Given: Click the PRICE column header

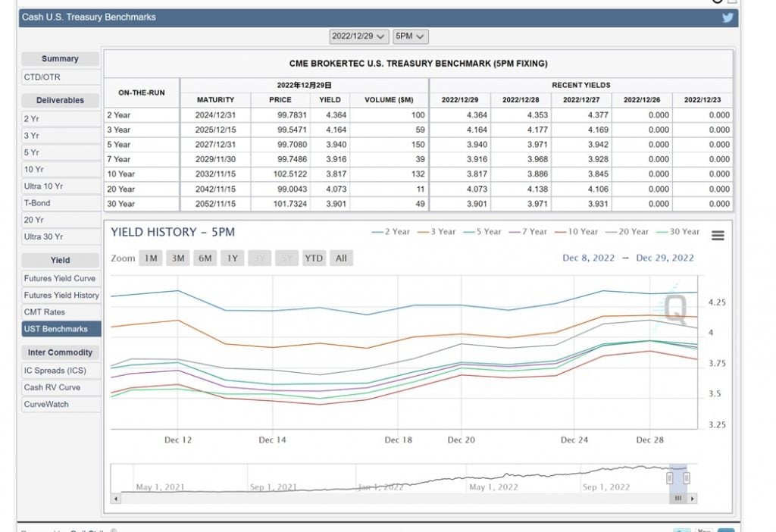Looking at the screenshot, I should pyautogui.click(x=280, y=100).
